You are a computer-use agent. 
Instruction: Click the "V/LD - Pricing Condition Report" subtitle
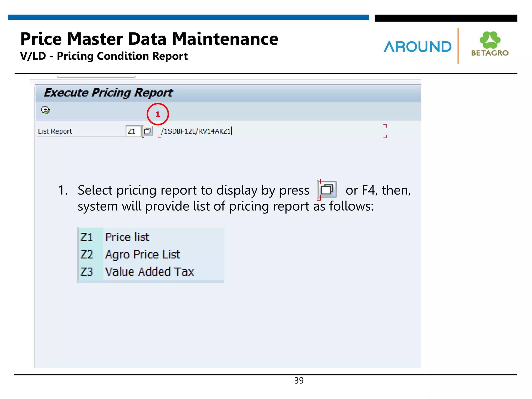tap(104, 56)
